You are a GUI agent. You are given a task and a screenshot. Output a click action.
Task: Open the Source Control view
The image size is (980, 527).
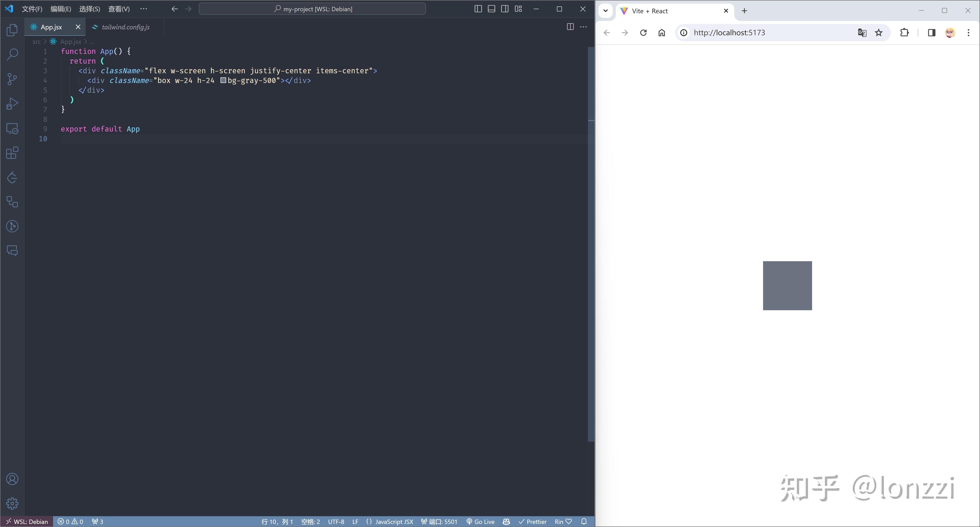click(x=12, y=79)
